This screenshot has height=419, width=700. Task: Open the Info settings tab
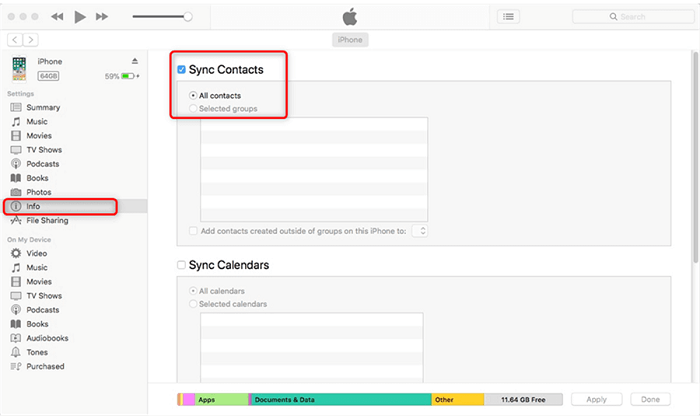[x=33, y=206]
